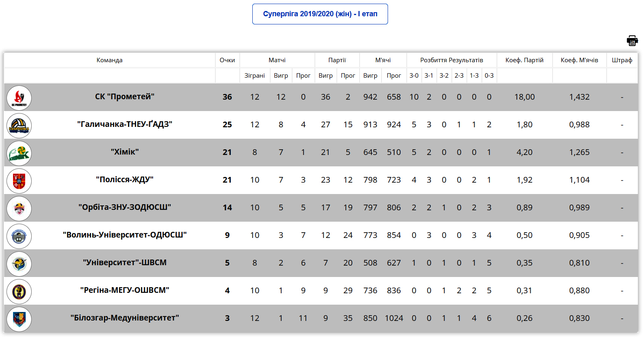
Task: Click Волинь's ball ratio 0,905
Action: click(x=579, y=236)
